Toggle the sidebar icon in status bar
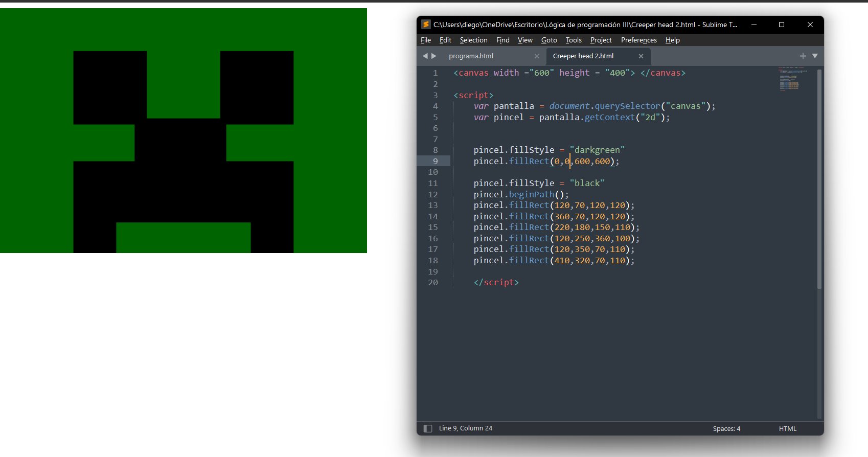 click(428, 428)
